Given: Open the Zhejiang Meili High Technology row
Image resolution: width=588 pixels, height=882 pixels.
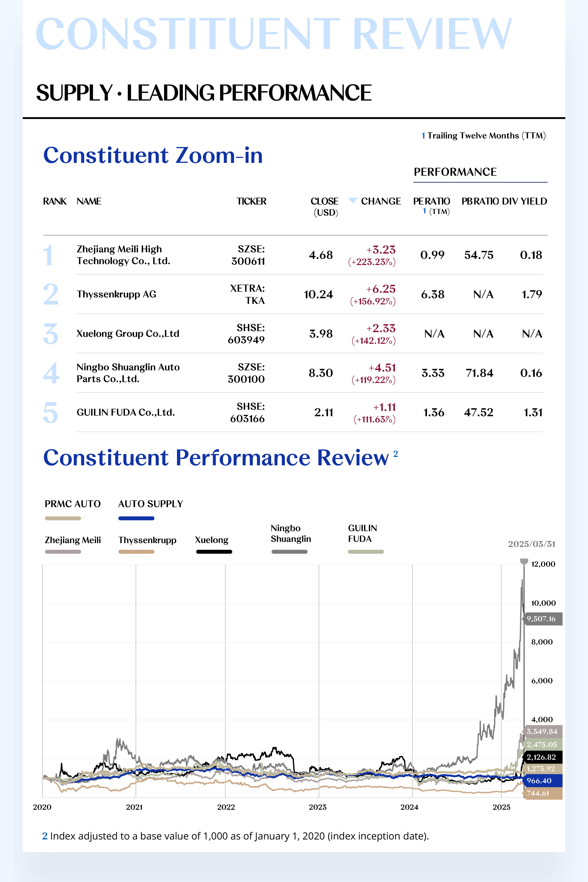Looking at the screenshot, I should tap(292, 255).
